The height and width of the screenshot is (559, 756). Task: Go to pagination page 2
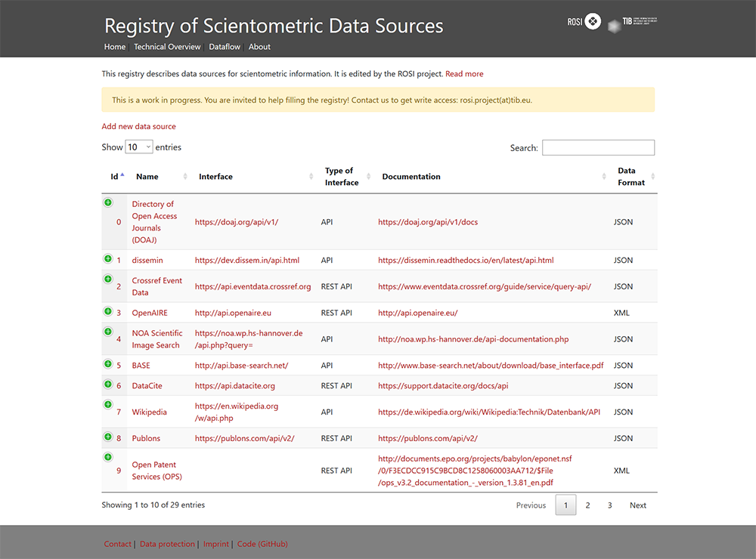(587, 505)
